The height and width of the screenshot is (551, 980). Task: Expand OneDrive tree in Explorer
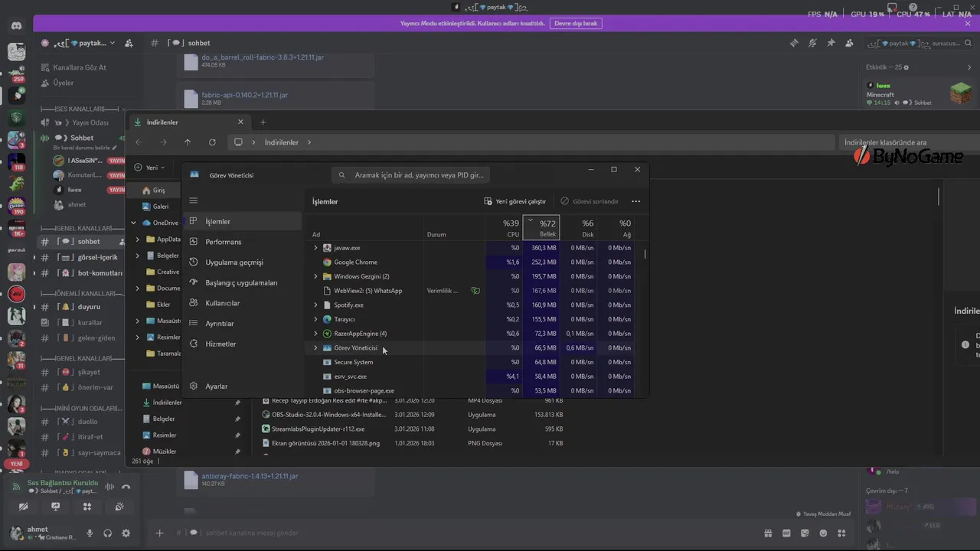[134, 223]
